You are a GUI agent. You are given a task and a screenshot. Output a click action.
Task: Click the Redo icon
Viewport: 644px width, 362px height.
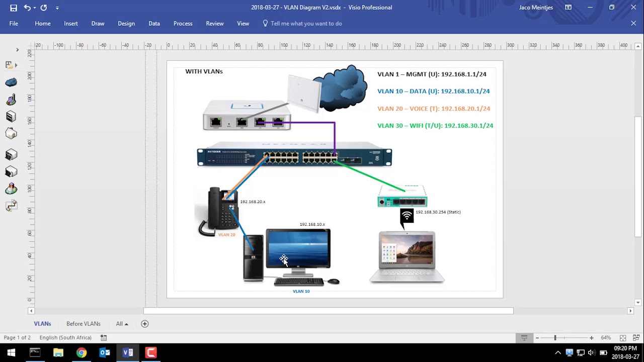point(44,8)
